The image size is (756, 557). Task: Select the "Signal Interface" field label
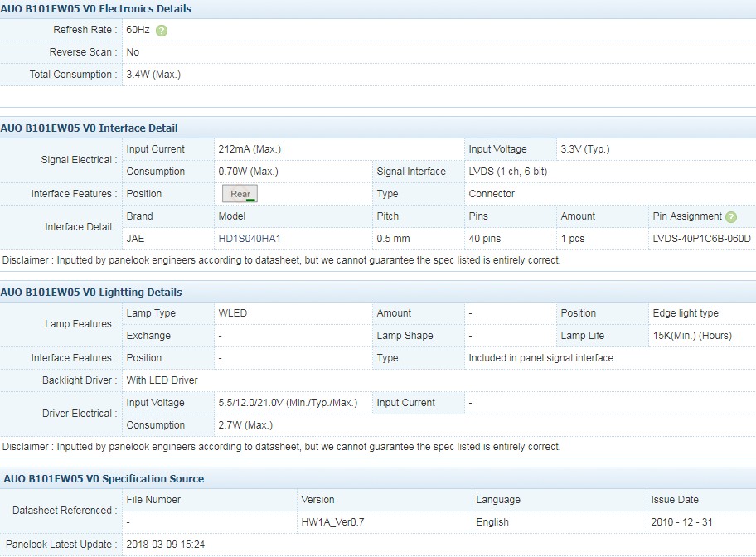[411, 172]
